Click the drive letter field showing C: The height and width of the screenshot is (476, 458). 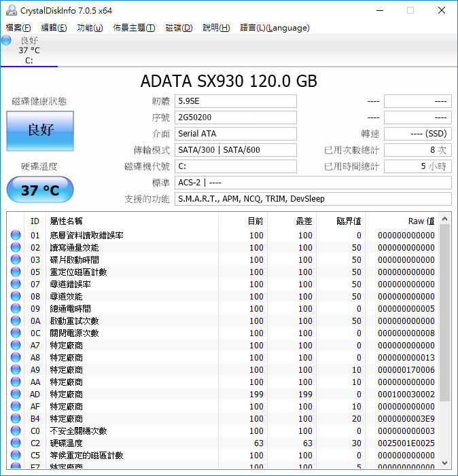[x=236, y=166]
